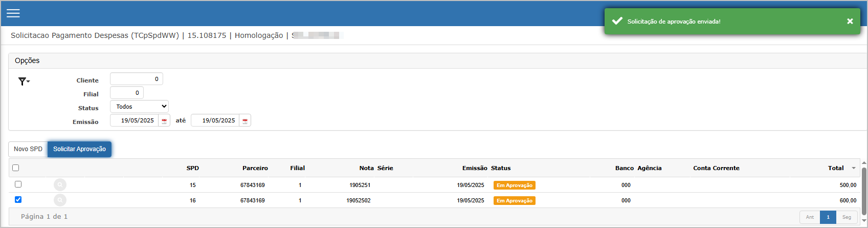Open the Status dropdown showing Todos
Viewport: 868px width, 228px height.
[x=139, y=107]
